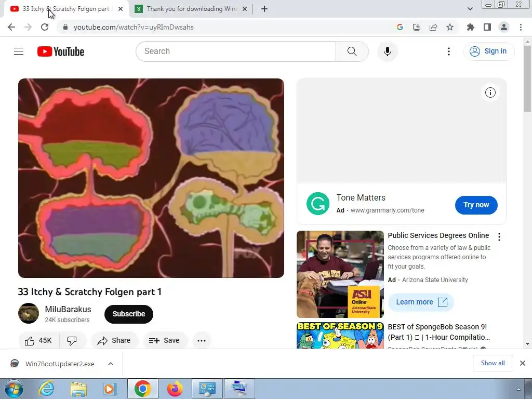532x399 pixels.
Task: Like the video with 45K likes
Action: click(38, 340)
